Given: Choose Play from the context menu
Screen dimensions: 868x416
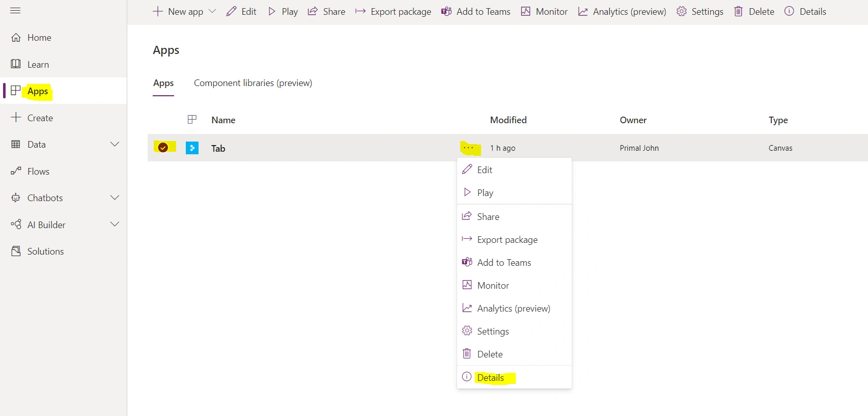Looking at the screenshot, I should click(x=514, y=193).
